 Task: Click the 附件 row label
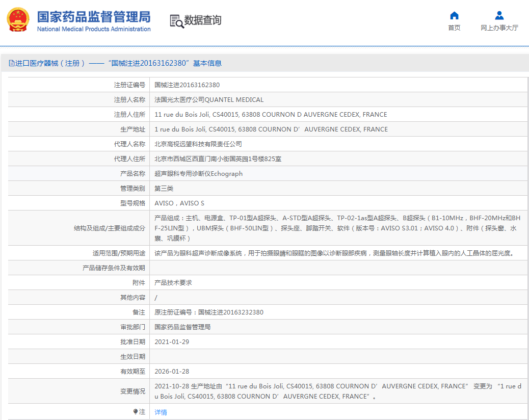[x=139, y=283]
